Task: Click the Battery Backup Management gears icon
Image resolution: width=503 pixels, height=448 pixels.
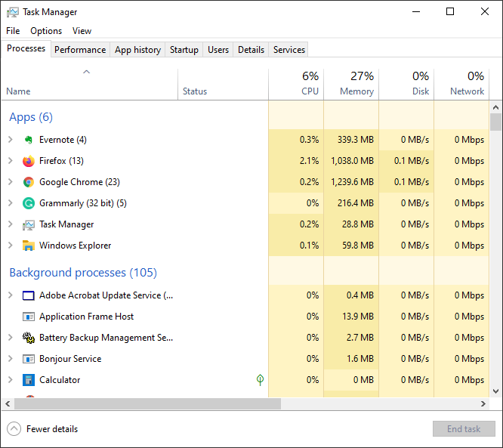Action: [x=29, y=338]
